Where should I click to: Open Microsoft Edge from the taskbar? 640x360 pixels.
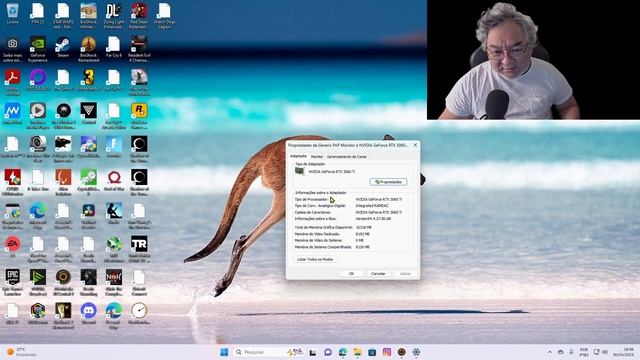pyautogui.click(x=342, y=352)
